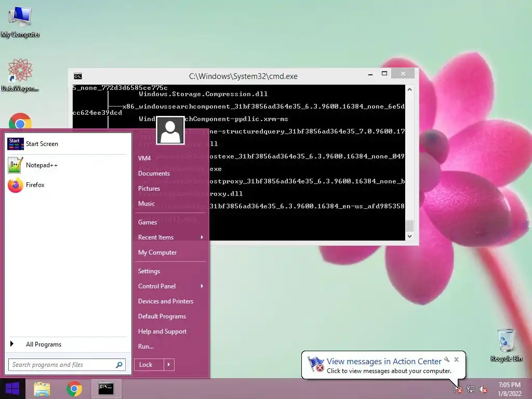Viewport: 532px width, 399px height.
Task: Click the cmd.exe window title text
Action: (243, 76)
